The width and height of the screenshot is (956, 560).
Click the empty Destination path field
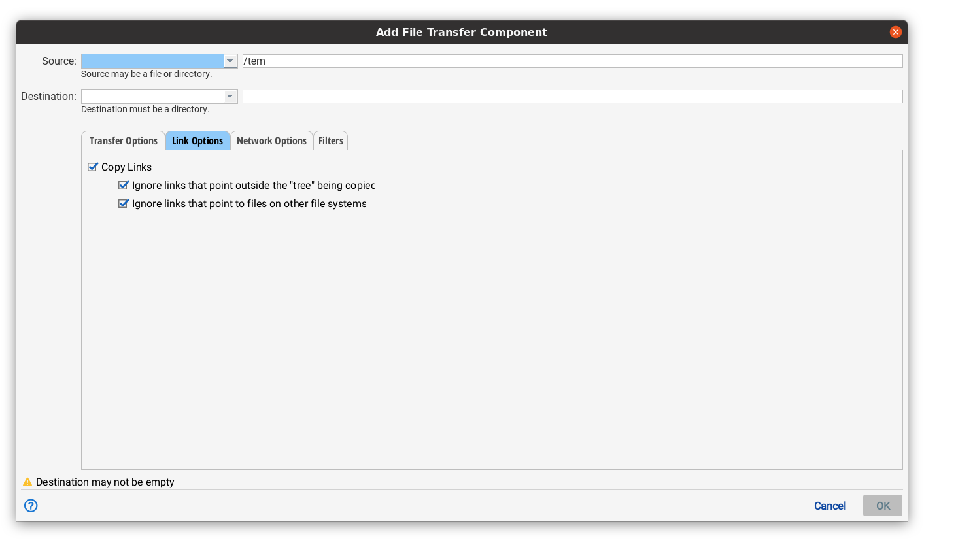(x=458, y=95)
